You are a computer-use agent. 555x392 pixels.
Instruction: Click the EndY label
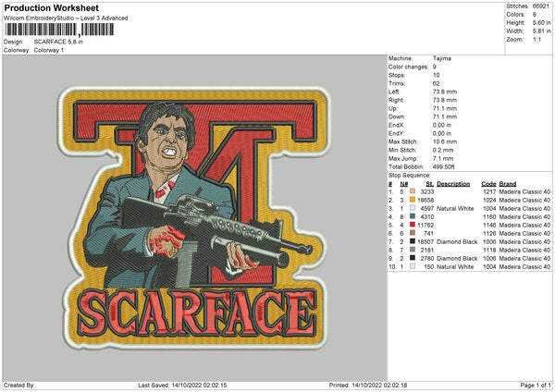coord(397,133)
